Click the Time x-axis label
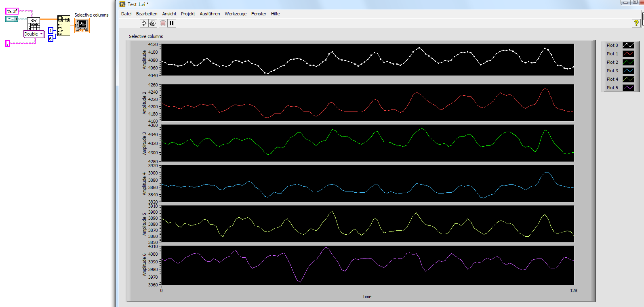Screen dimensions: 644x307 (367, 296)
